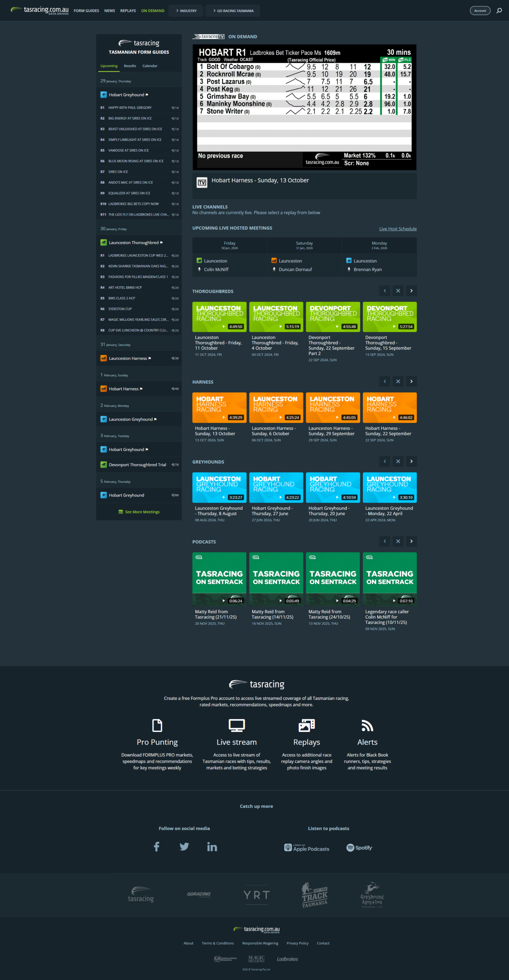
Task: Click the Apple Podcasts badge
Action: (x=307, y=848)
